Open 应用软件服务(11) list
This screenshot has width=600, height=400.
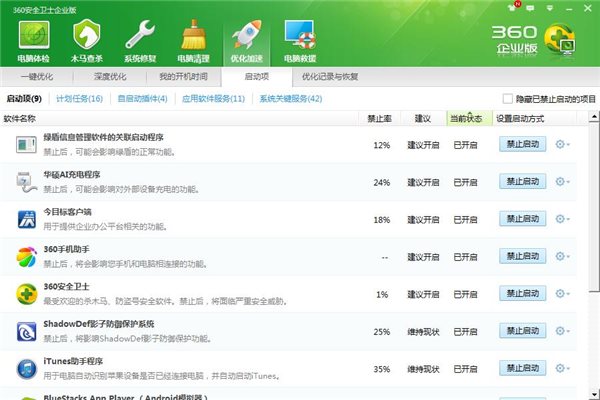[214, 99]
